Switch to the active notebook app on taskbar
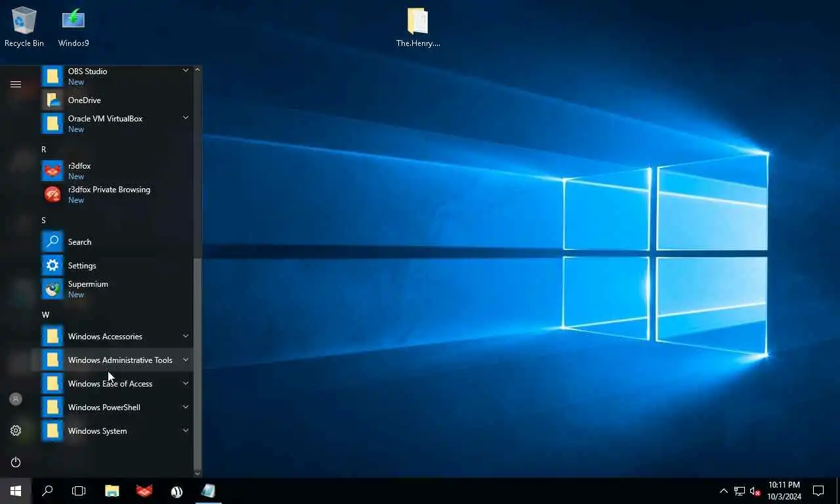This screenshot has width=840, height=504. click(209, 491)
